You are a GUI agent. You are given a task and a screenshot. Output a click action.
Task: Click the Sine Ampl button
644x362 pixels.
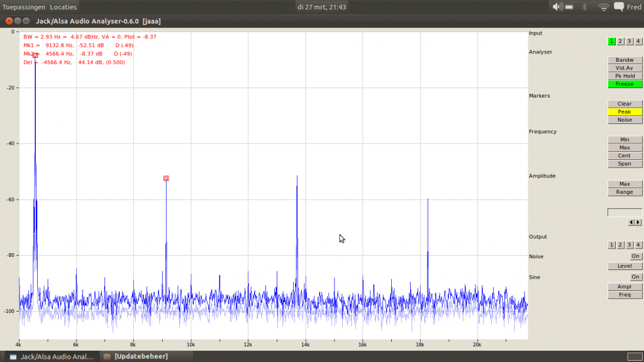(x=625, y=286)
